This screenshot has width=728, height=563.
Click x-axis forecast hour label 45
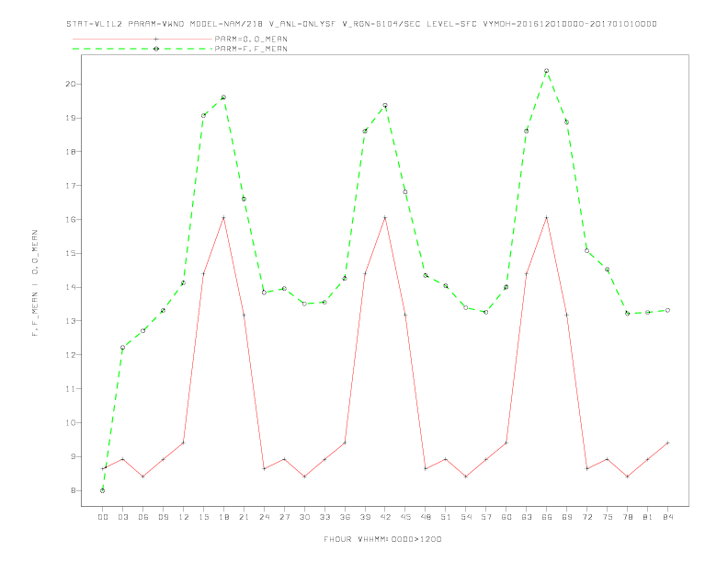point(405,517)
